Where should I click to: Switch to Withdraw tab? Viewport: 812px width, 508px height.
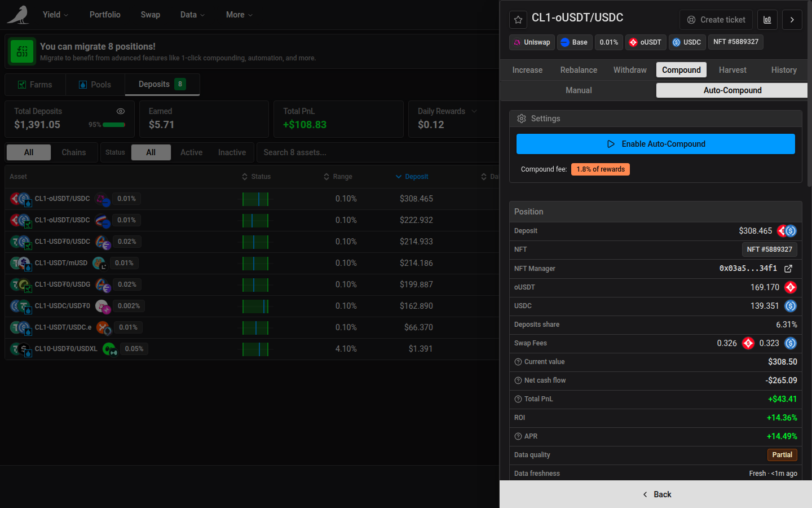[x=630, y=70]
